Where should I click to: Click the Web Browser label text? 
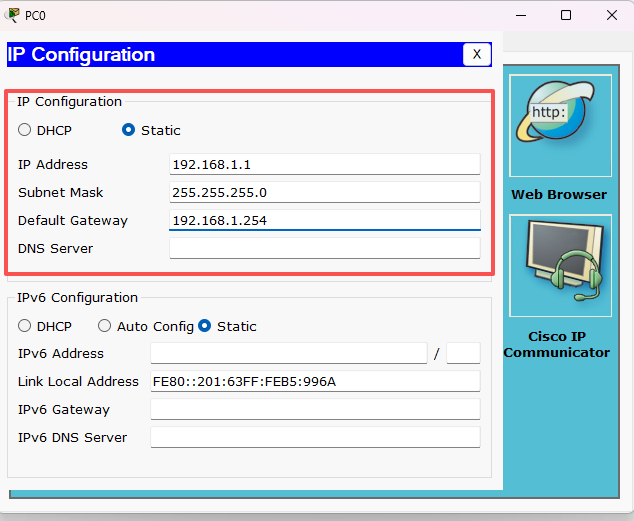559,194
